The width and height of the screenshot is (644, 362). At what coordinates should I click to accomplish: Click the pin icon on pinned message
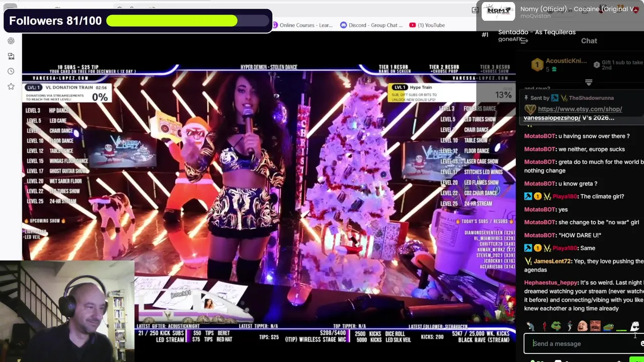tap(526, 98)
